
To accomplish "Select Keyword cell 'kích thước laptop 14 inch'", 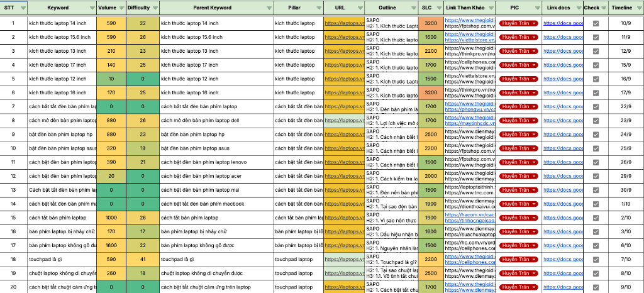I will coord(62,23).
